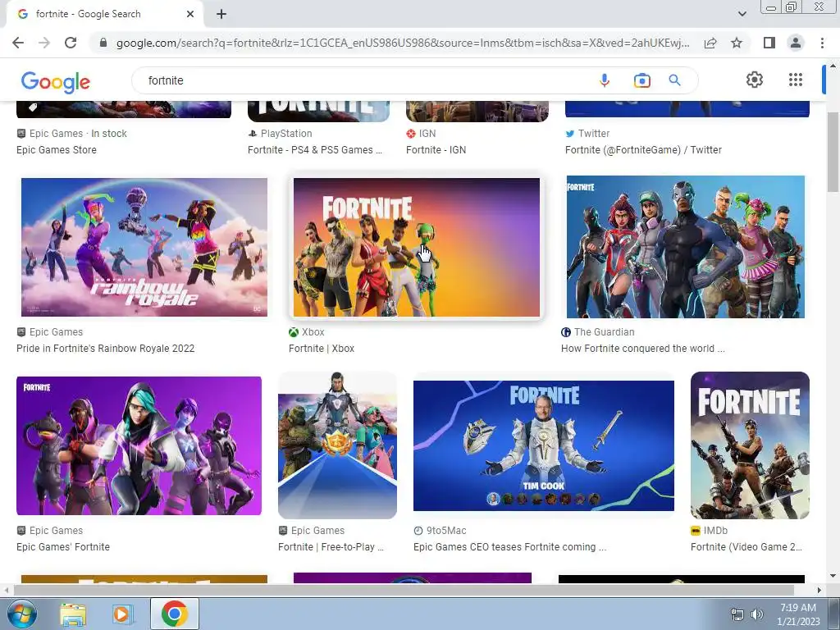The width and height of the screenshot is (840, 630).
Task: Search by image with Google Lens camera
Action: 641,80
